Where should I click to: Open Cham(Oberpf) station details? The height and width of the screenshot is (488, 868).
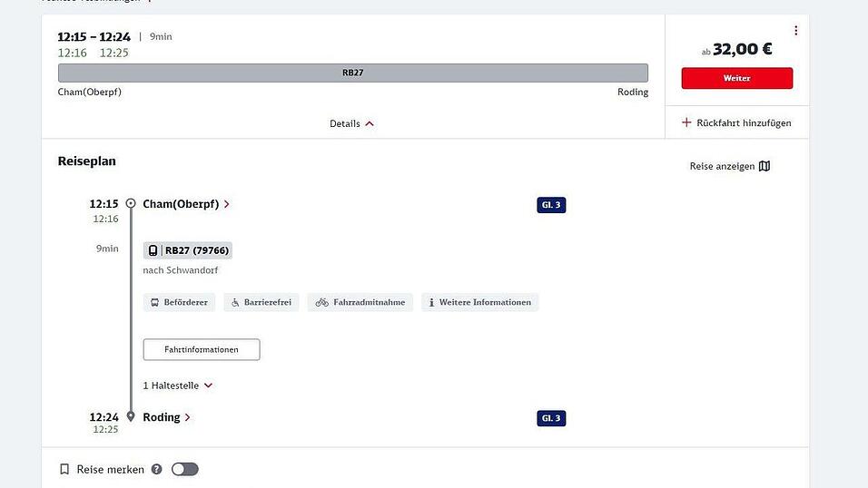click(x=186, y=204)
